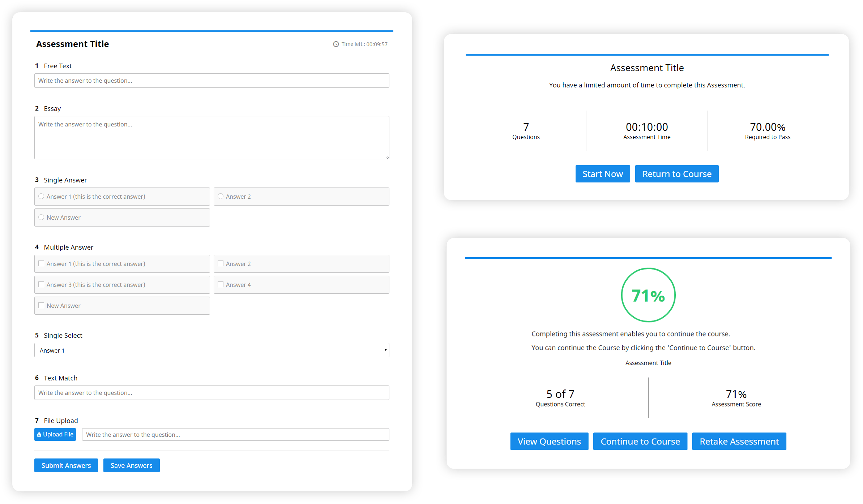Screen dimensions: 863x504
Task: Click the Start Now button
Action: point(602,174)
